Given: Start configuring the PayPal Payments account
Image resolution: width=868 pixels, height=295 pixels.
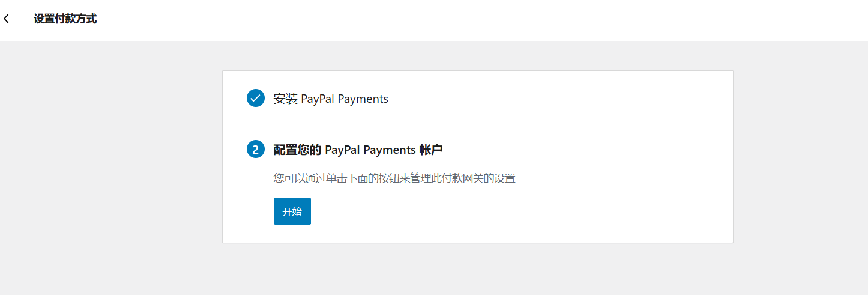Looking at the screenshot, I should tap(292, 211).
